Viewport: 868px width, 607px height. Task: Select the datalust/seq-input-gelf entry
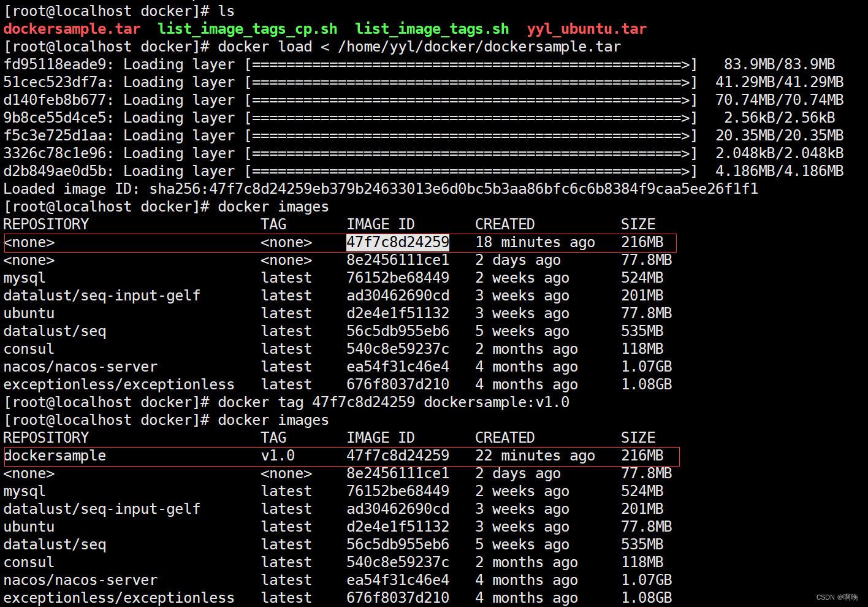[101, 295]
